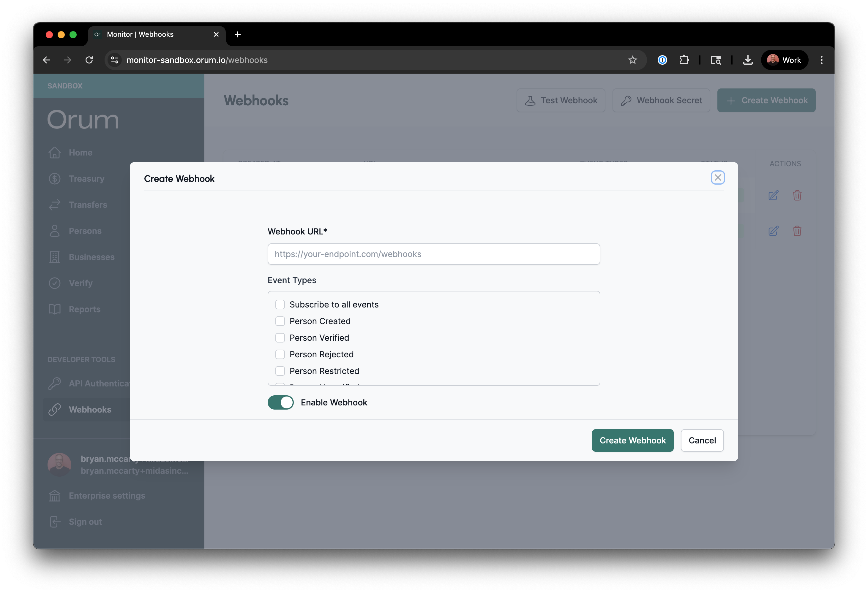The height and width of the screenshot is (593, 868).
Task: Bookmark page with the star icon
Action: pyautogui.click(x=632, y=60)
